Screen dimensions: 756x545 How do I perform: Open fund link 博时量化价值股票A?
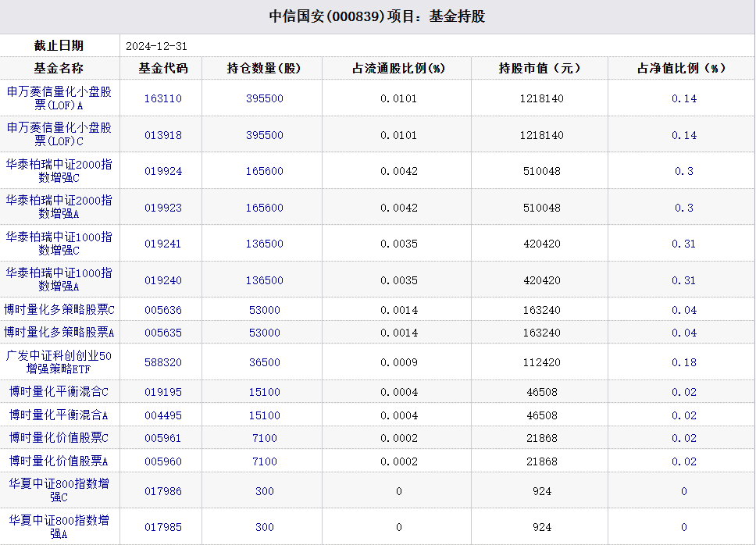tap(59, 461)
